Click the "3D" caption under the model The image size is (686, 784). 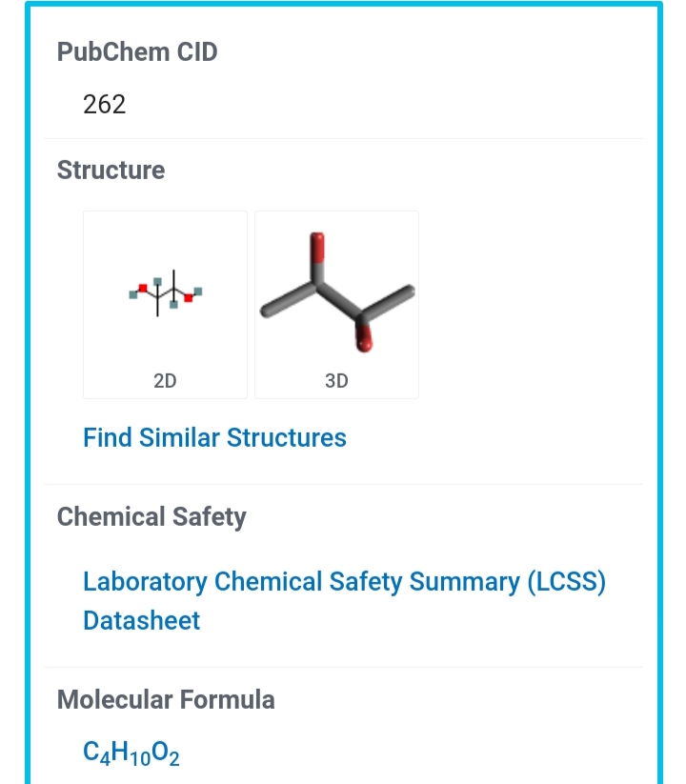tap(336, 381)
